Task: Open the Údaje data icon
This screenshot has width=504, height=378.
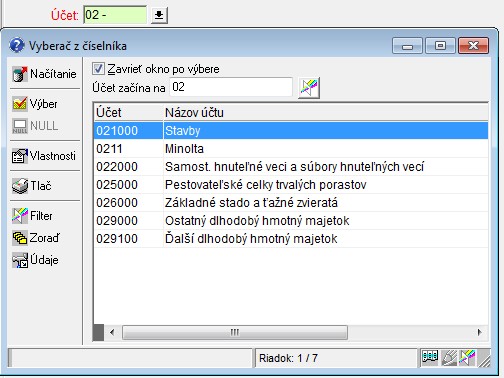Action: point(20,260)
